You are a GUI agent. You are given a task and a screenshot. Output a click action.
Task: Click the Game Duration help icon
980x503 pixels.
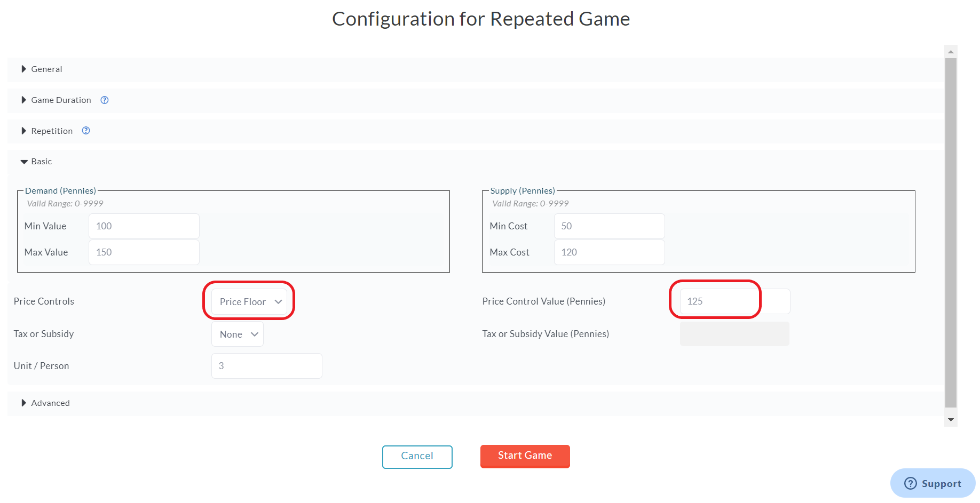105,100
